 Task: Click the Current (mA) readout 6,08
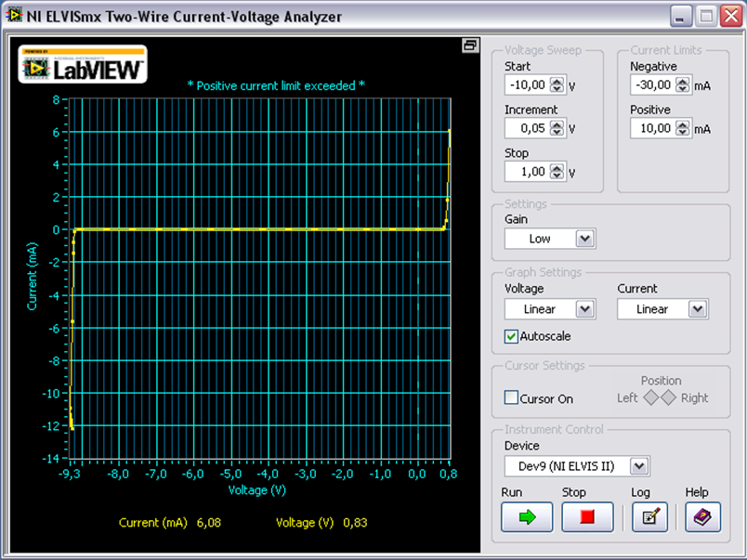pyautogui.click(x=209, y=523)
